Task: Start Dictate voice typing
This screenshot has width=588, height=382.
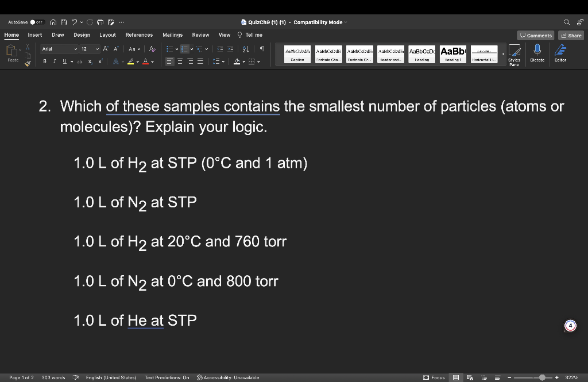Action: 537,55
